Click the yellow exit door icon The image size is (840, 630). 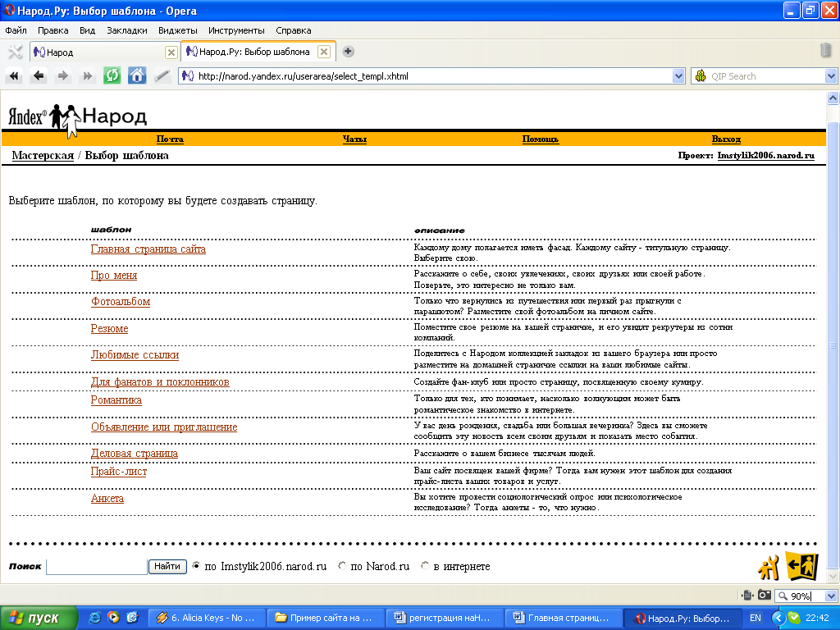[x=802, y=566]
